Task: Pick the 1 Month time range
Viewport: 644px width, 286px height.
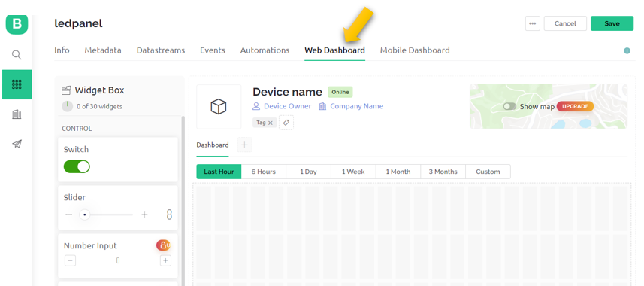Action: (398, 172)
